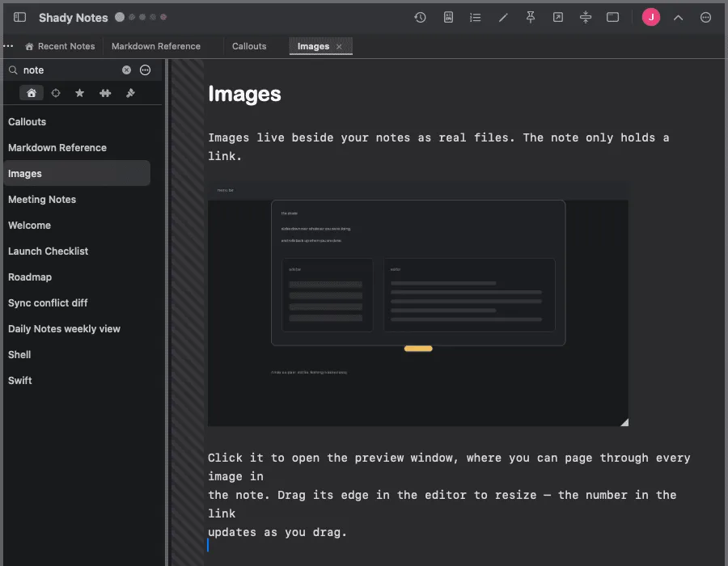Screen dimensions: 728x566
Task: Collapse the toolbar with the up chevron
Action: 679,18
